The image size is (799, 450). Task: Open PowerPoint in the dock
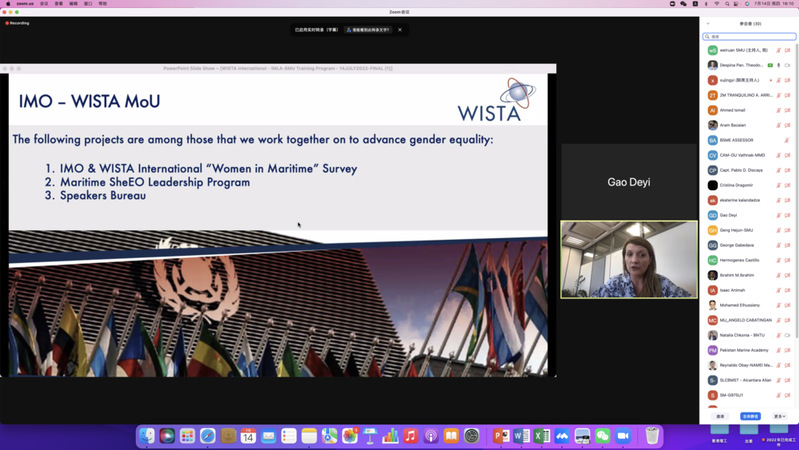tap(501, 436)
